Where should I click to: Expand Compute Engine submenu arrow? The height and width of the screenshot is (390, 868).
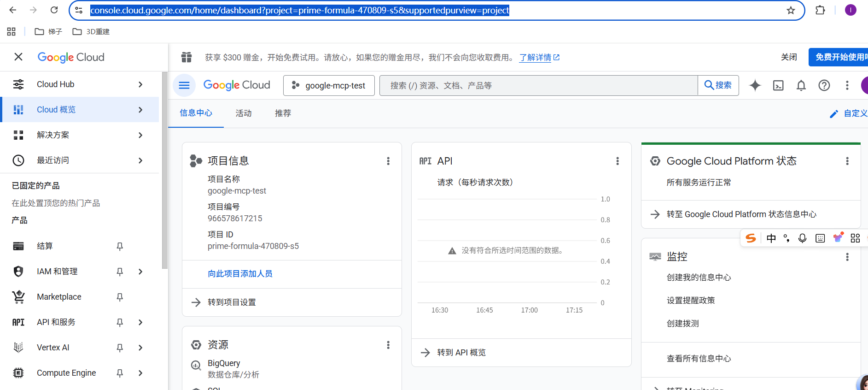pos(140,373)
